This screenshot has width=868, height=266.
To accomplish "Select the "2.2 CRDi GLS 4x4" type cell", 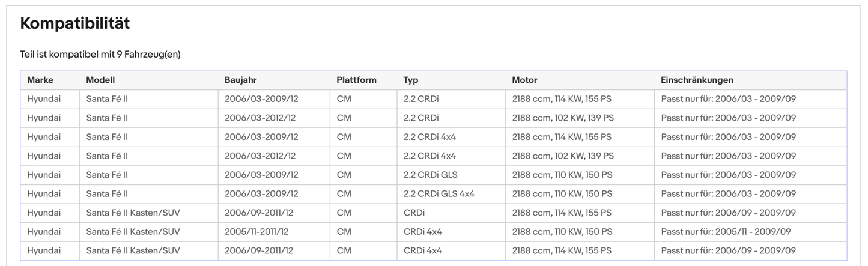I will (x=439, y=194).
